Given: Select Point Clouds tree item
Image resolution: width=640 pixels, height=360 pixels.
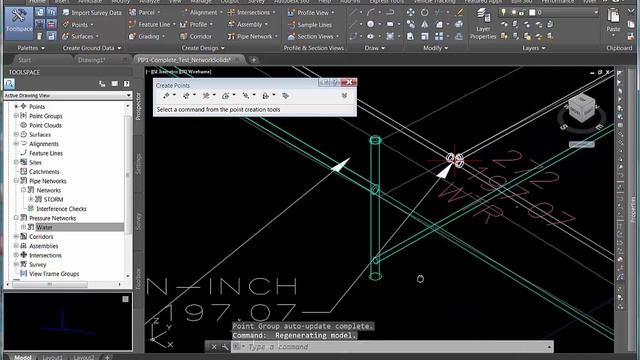Looking at the screenshot, I should pyautogui.click(x=45, y=125).
